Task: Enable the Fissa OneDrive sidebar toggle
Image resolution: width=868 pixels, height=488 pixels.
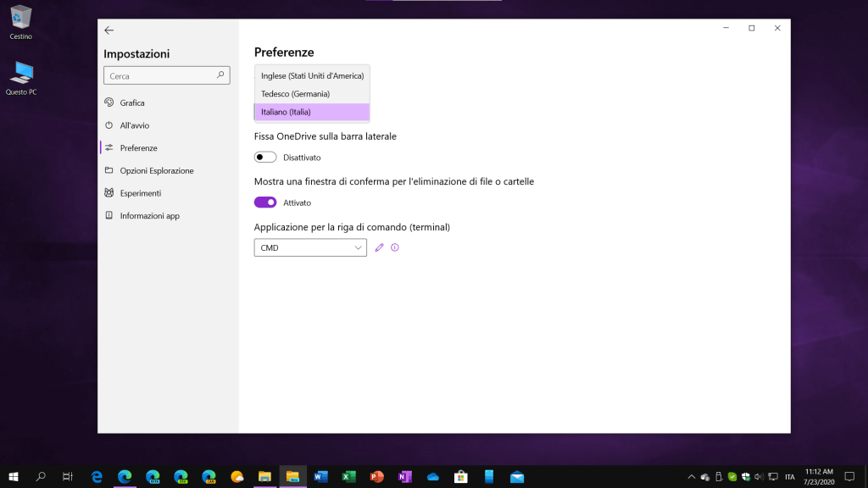Action: coord(265,158)
